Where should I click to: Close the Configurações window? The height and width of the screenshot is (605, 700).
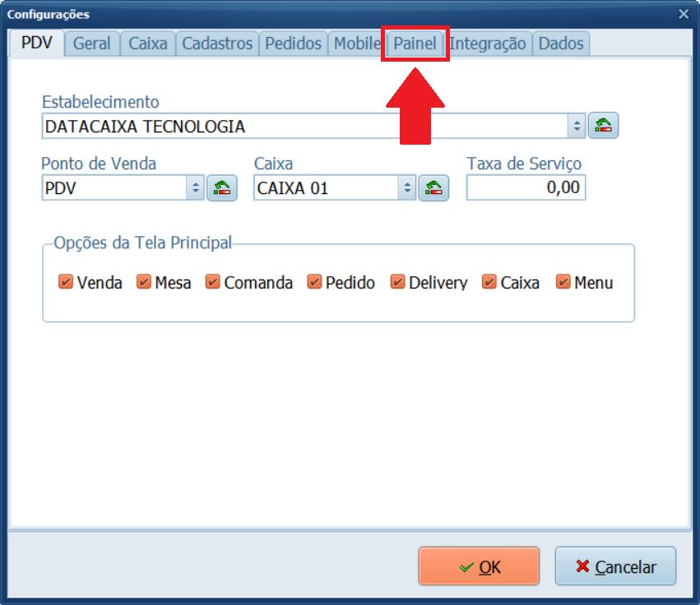pyautogui.click(x=683, y=14)
